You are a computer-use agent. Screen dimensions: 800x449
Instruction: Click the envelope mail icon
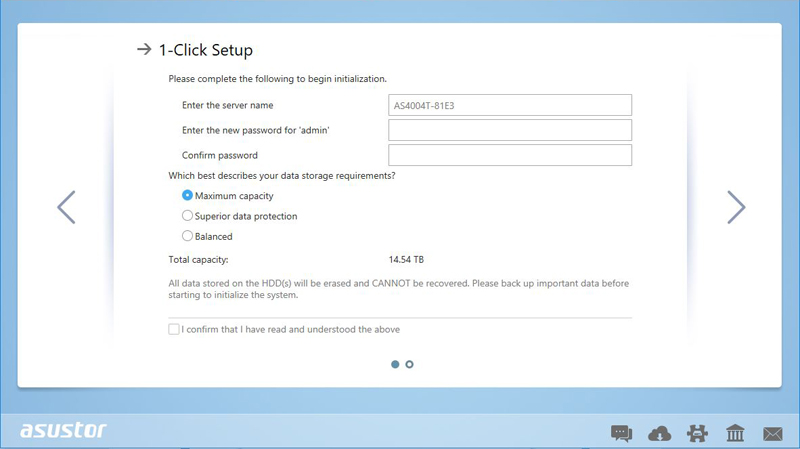[x=772, y=433]
